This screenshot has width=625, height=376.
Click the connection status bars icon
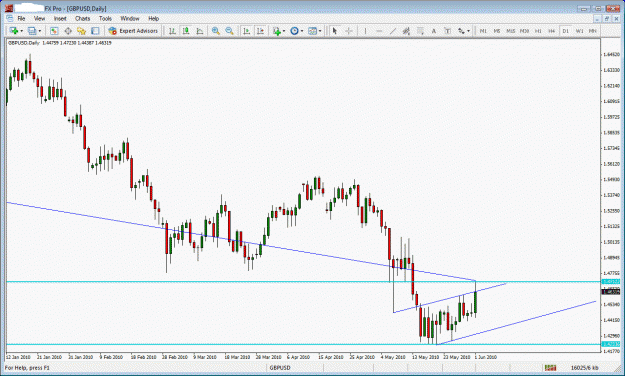[550, 368]
